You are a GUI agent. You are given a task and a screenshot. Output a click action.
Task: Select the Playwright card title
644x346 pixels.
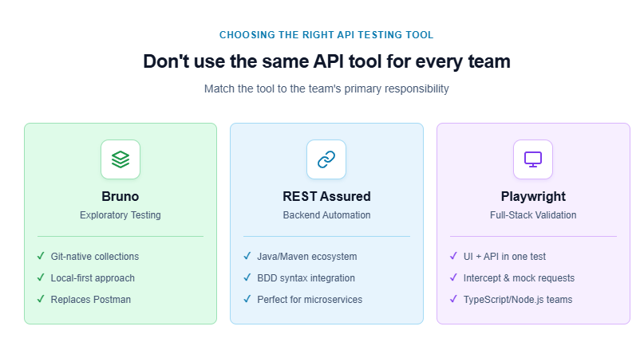click(x=533, y=196)
